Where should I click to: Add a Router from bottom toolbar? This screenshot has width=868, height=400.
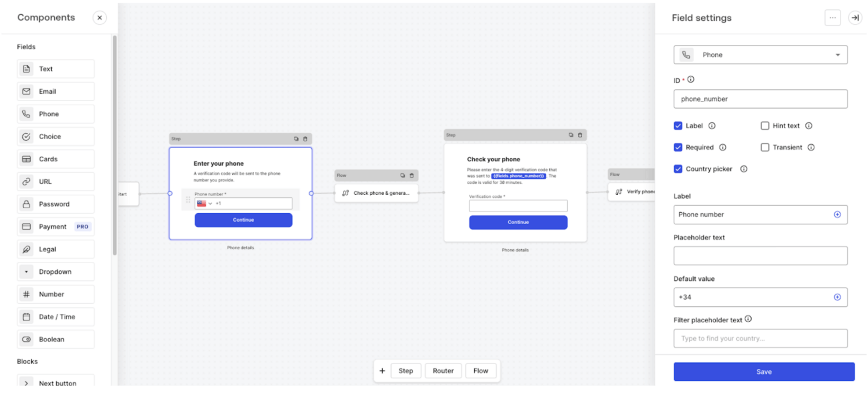(443, 371)
